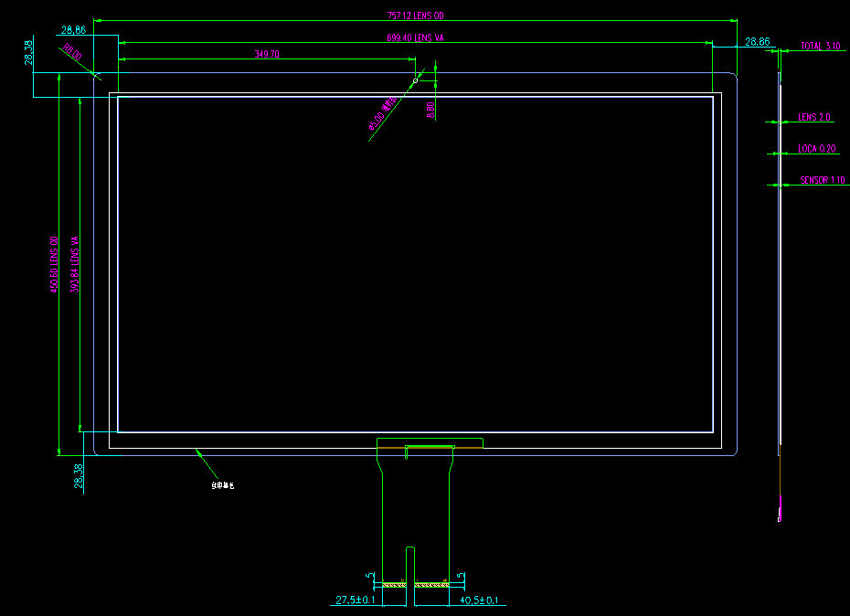Click the "5" dimension above 40.5±0.1

coord(461,576)
